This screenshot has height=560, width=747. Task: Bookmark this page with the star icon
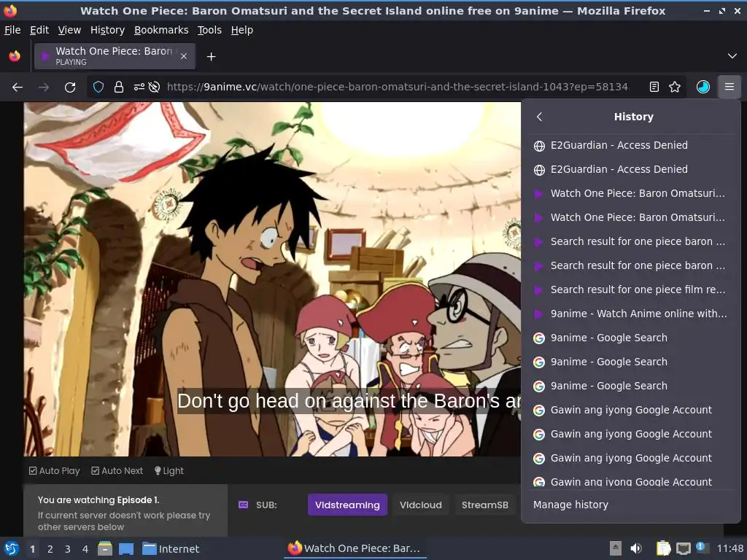[x=675, y=87]
